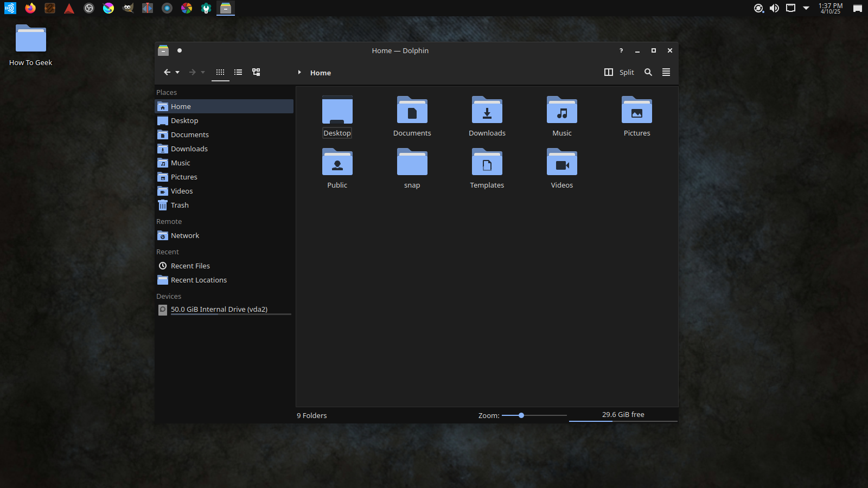Open the Trash from the sidebar
The height and width of the screenshot is (488, 868).
179,205
